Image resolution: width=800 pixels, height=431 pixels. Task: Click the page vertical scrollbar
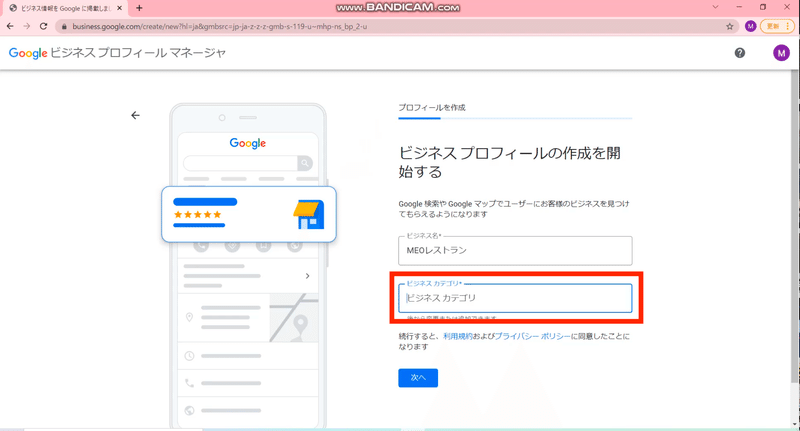[x=795, y=227]
